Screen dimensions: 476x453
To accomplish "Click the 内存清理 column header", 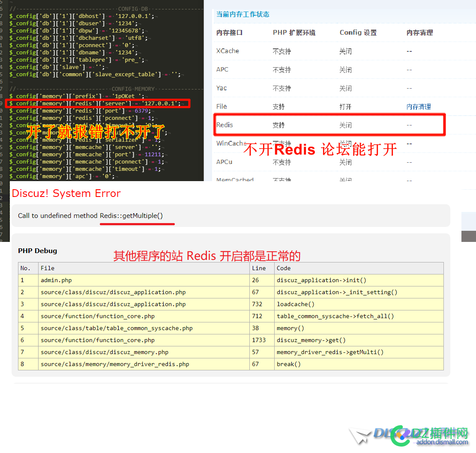I will click(420, 33).
